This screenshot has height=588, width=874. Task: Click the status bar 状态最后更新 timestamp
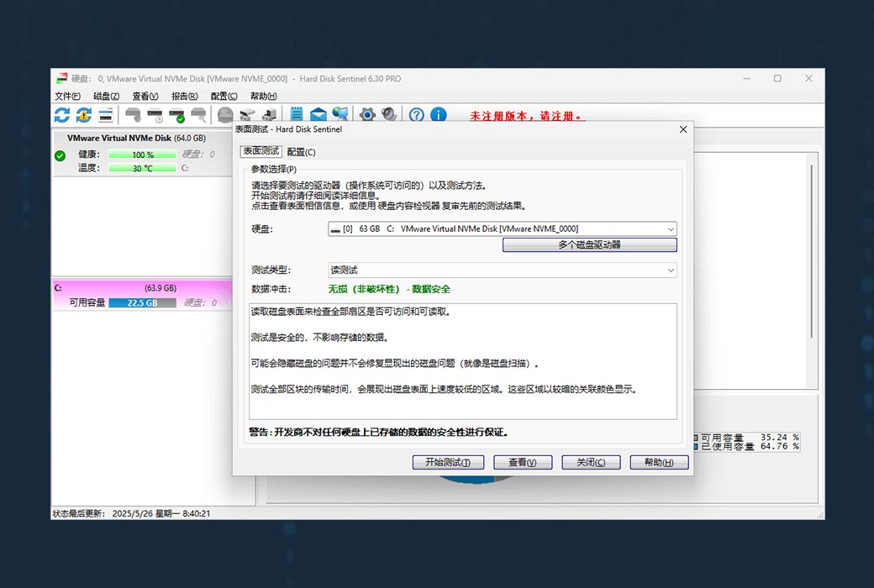[x=132, y=513]
